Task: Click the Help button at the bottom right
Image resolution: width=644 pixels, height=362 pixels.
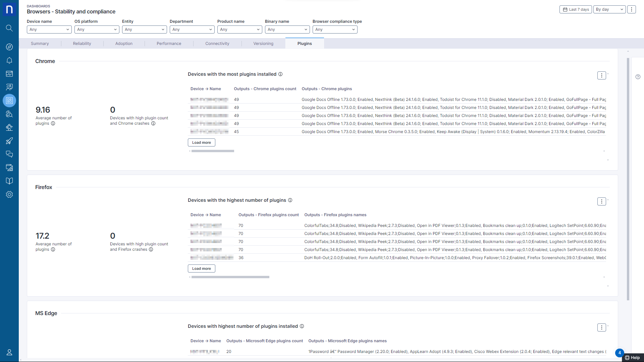Action: tap(633, 358)
